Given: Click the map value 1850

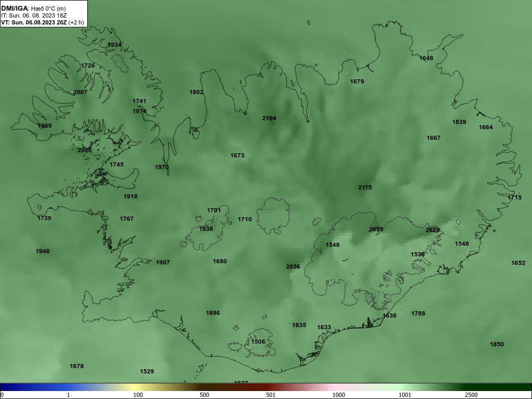Looking at the screenshot, I should 497,344.
